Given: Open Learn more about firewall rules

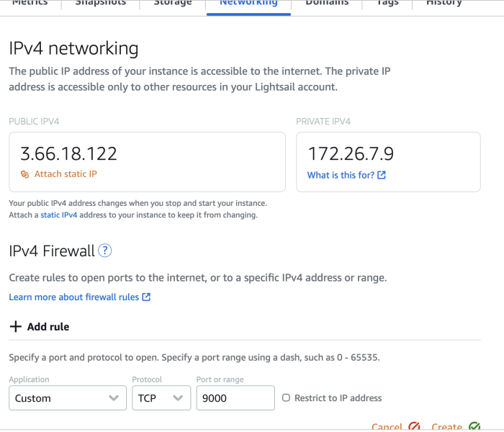Looking at the screenshot, I should point(74,297).
